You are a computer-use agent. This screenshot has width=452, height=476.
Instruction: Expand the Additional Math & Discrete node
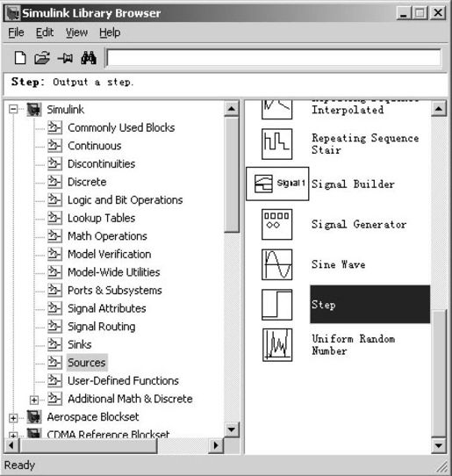click(x=34, y=400)
